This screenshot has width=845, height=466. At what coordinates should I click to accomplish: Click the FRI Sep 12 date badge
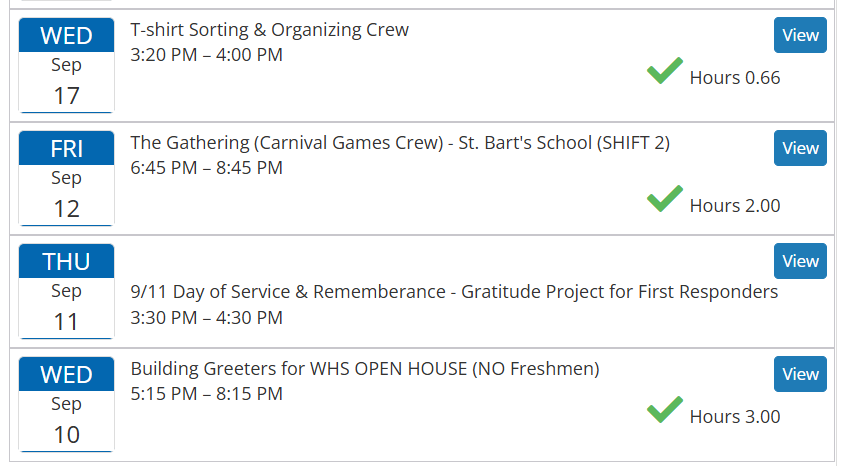click(67, 179)
